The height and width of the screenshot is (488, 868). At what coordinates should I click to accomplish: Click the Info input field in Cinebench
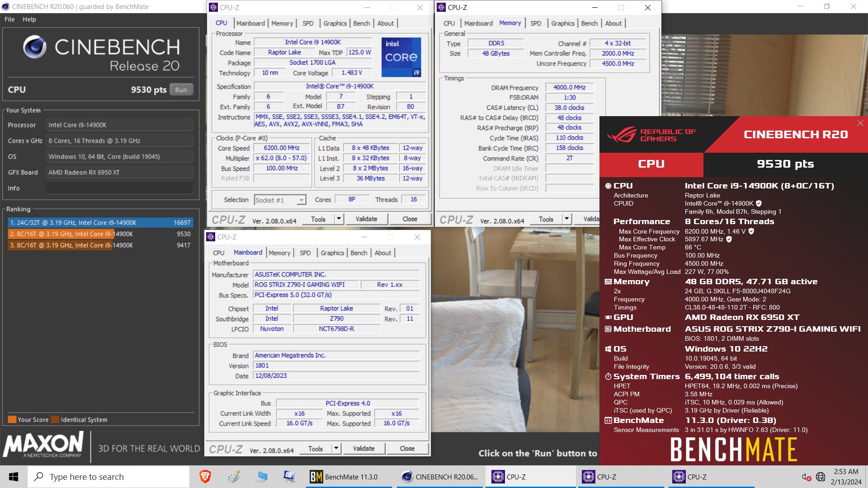tap(119, 188)
